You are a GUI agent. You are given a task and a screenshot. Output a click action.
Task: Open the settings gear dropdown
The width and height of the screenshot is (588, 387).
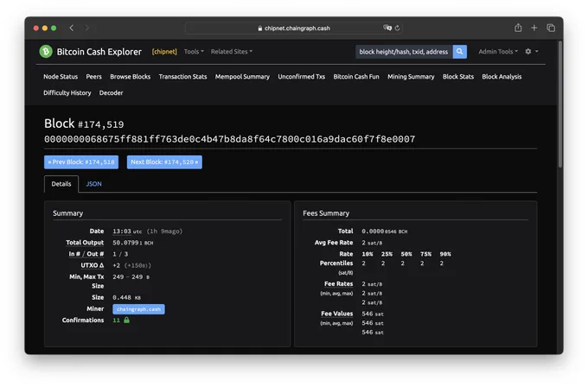click(532, 51)
